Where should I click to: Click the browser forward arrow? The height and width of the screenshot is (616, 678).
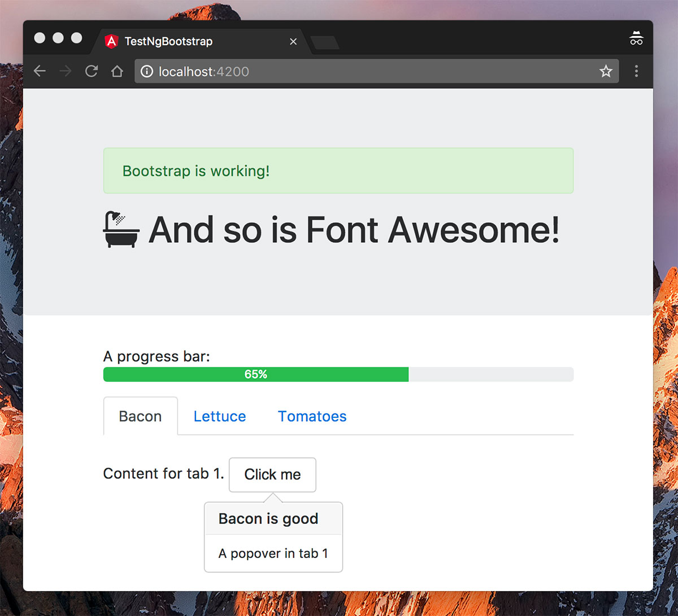[66, 71]
